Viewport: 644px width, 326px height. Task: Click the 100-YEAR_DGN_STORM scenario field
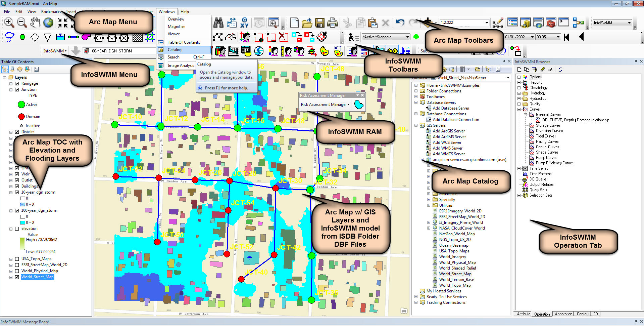[119, 51]
